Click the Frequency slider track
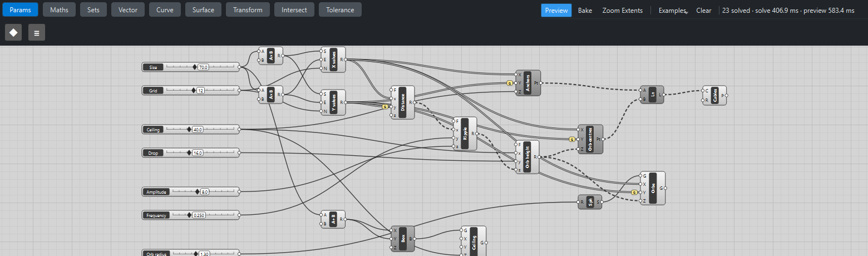Image resolution: width=868 pixels, height=256 pixels. point(203,215)
